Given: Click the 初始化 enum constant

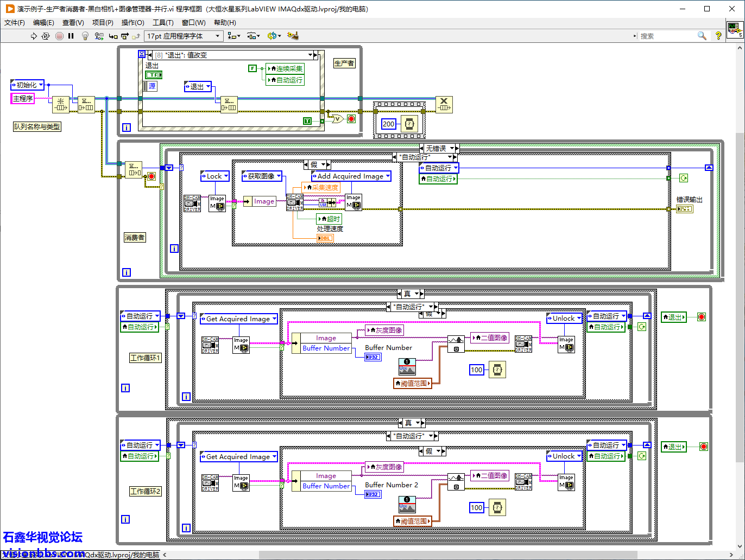Looking at the screenshot, I should tap(27, 85).
